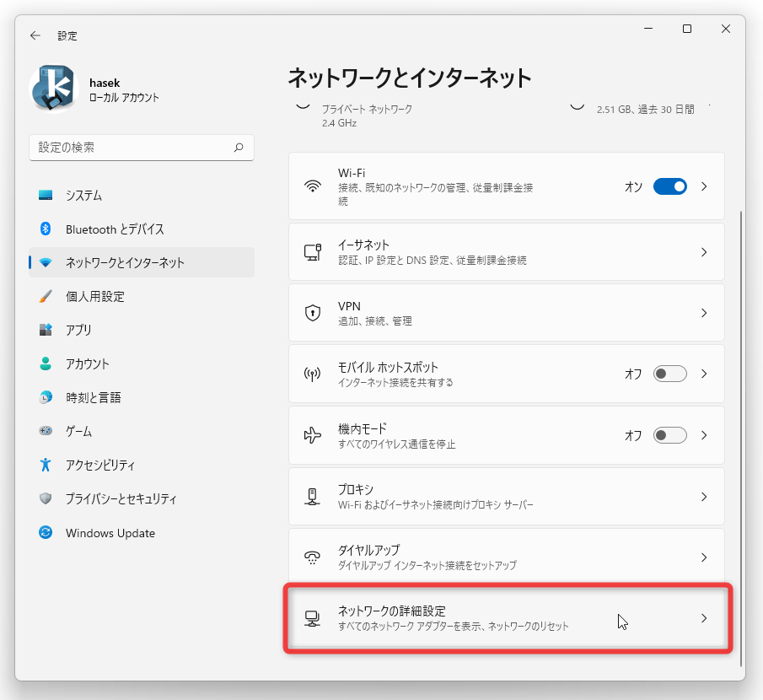The width and height of the screenshot is (763, 700).
Task: Click the 時刻と言語 globe clock icon
Action: coord(46,397)
